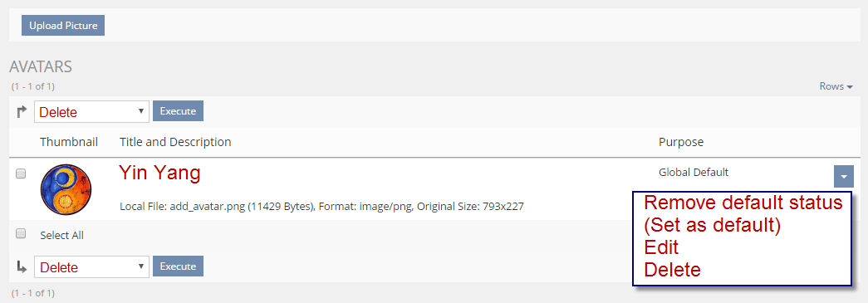Click the Title and Description column header
868x303 pixels.
tap(175, 142)
